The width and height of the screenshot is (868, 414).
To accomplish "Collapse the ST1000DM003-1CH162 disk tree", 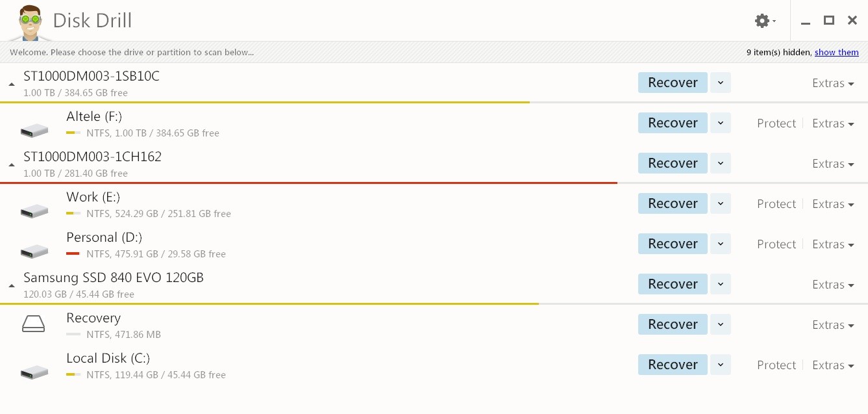I will [12, 165].
